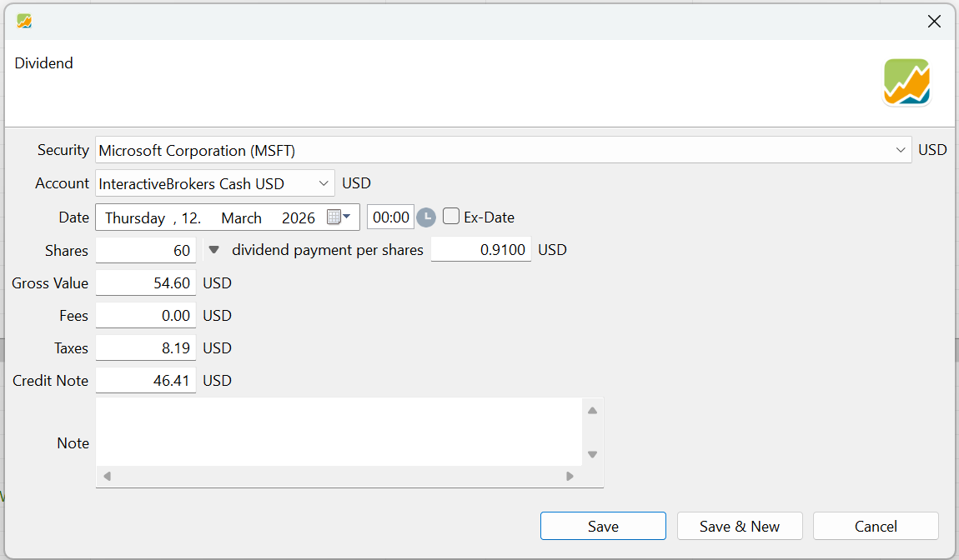Click the clock icon next to time

[x=425, y=217]
